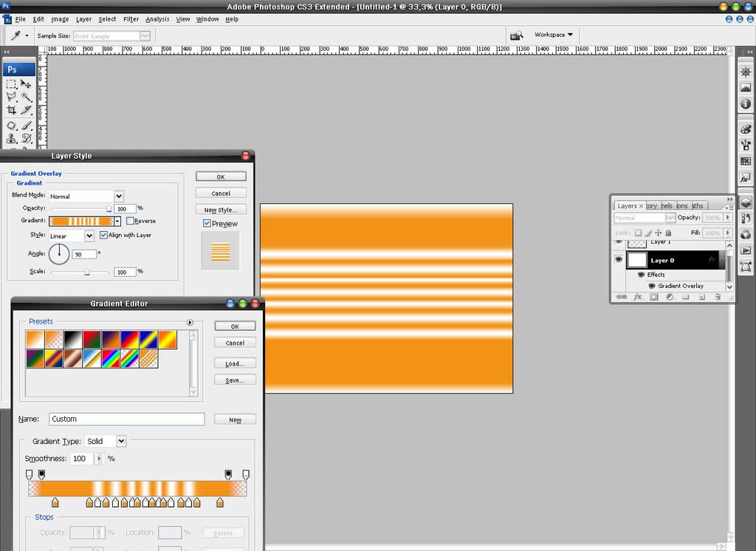Open the Paths icon in right dock
756x551 pixels.
tap(746, 267)
